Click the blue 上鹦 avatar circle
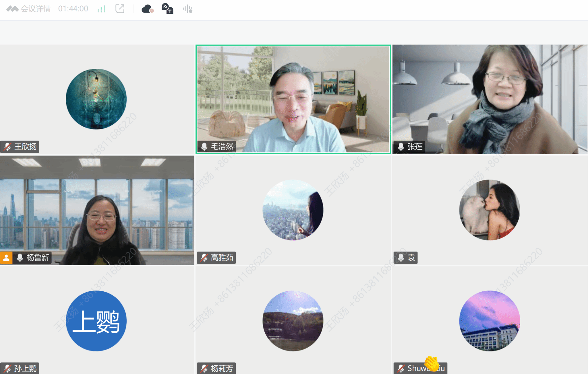The height and width of the screenshot is (374, 588). [96, 321]
